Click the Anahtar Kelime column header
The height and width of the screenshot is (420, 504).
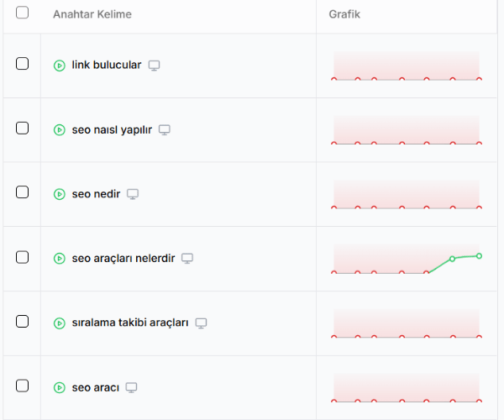coord(92,14)
